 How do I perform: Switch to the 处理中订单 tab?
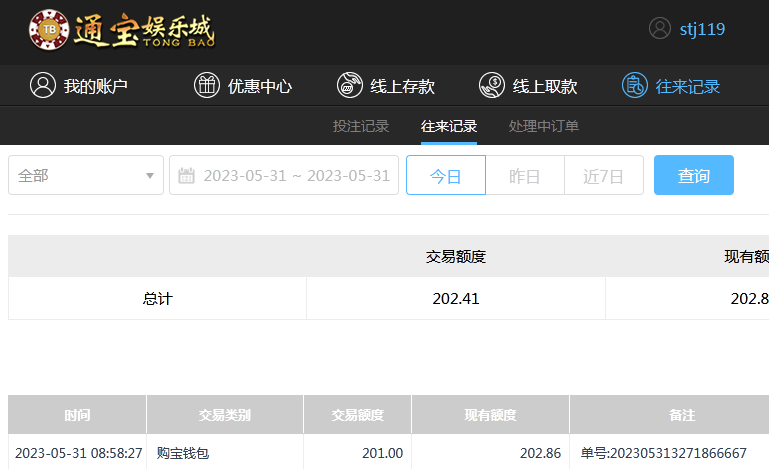click(x=543, y=126)
